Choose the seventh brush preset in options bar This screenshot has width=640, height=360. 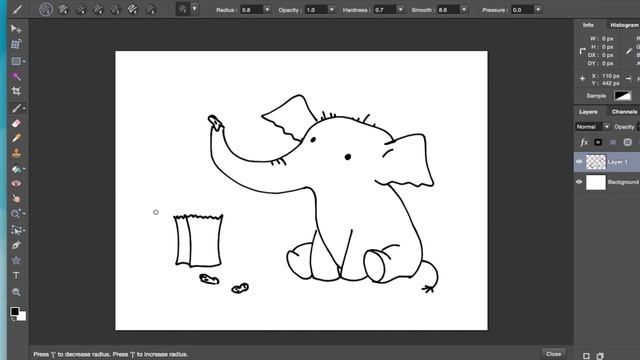click(x=151, y=9)
